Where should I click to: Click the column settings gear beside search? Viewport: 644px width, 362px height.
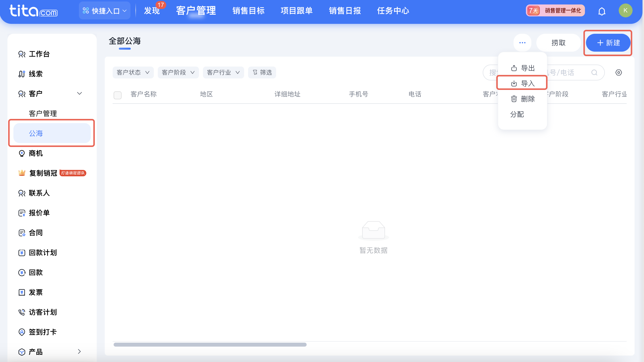tap(619, 72)
